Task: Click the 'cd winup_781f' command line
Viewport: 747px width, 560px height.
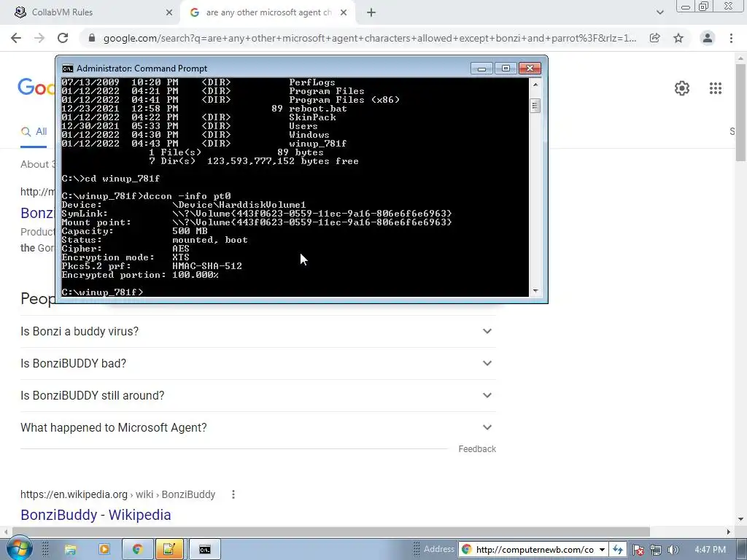Action: coord(123,179)
